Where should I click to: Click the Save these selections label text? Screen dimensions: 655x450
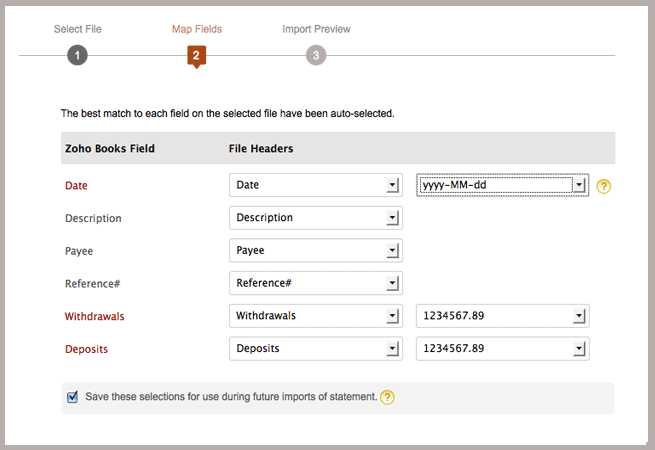coord(231,397)
